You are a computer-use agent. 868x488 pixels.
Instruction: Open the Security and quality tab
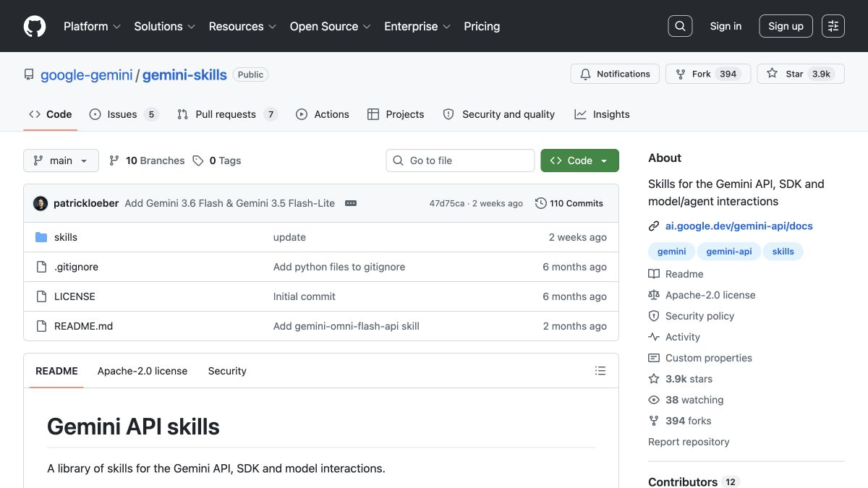pos(498,114)
